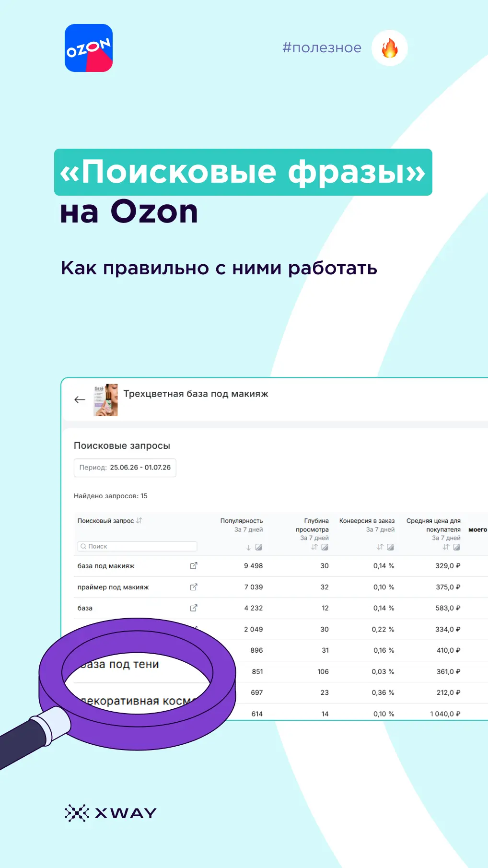Click the popularity value 7 039
Image resolution: width=488 pixels, height=868 pixels.
tap(254, 587)
